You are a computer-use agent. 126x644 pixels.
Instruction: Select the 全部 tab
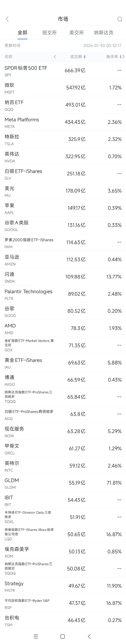(x=22, y=33)
